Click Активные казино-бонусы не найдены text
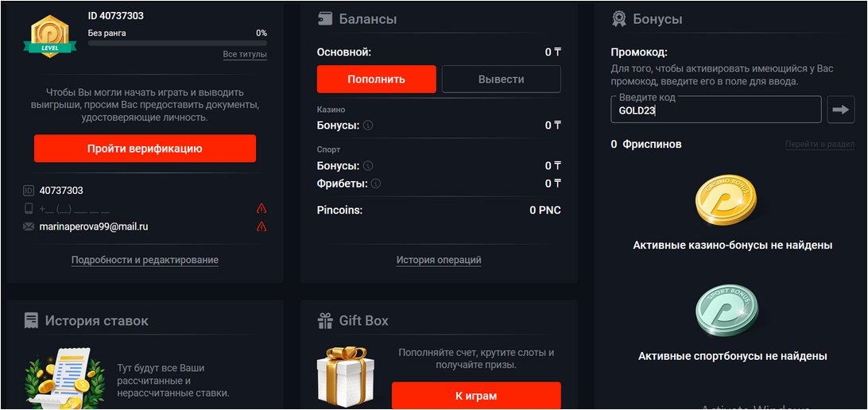 (x=732, y=245)
